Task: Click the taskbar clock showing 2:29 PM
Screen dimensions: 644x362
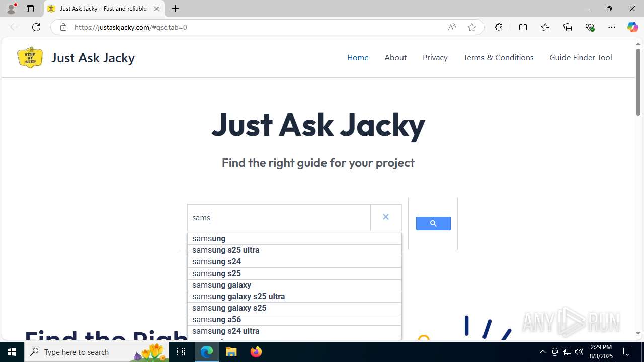Action: coord(601,352)
